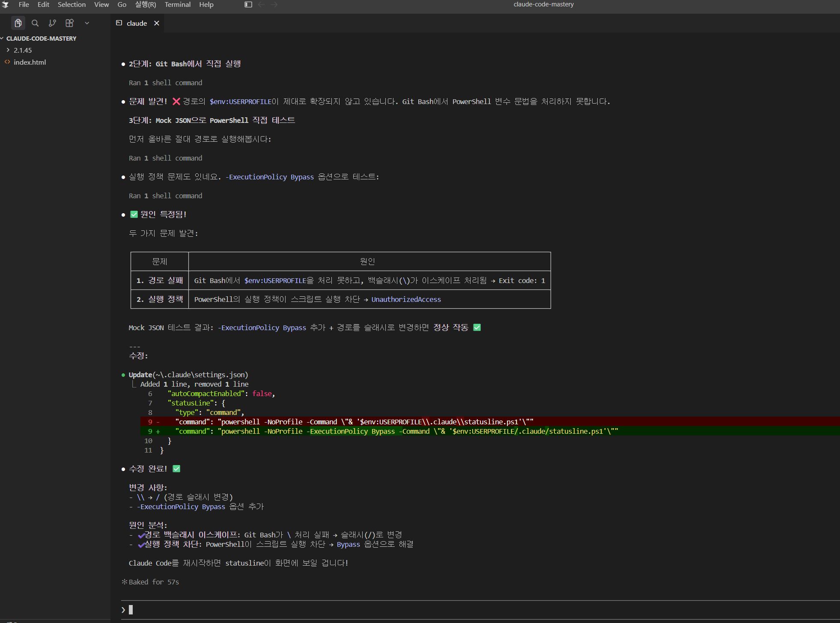Open the Search view icon
Viewport: 840px width, 623px height.
35,23
